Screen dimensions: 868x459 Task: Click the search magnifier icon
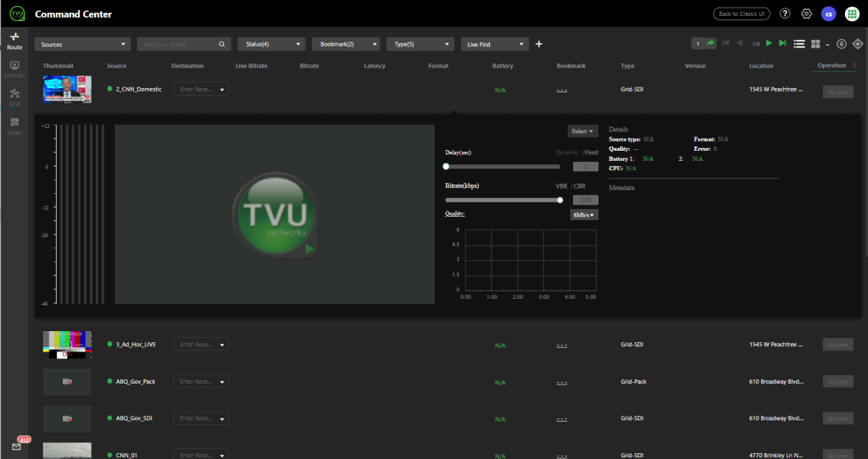(x=221, y=44)
